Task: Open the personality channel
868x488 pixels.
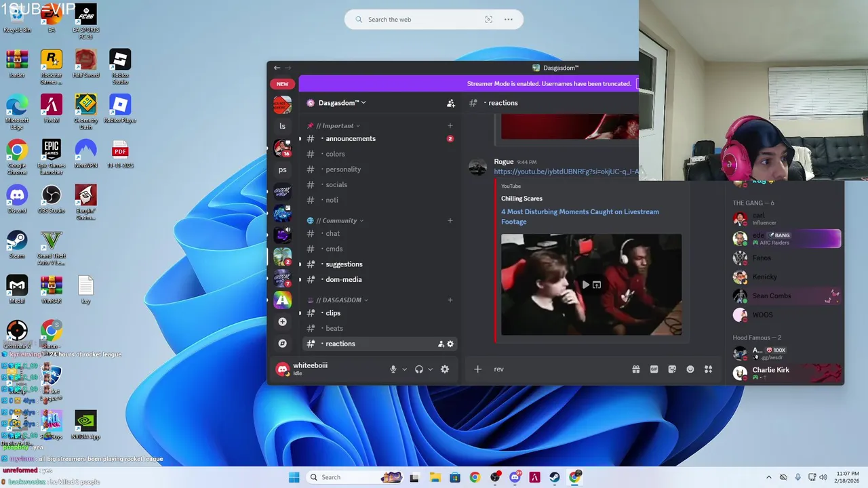Action: [x=379, y=169]
